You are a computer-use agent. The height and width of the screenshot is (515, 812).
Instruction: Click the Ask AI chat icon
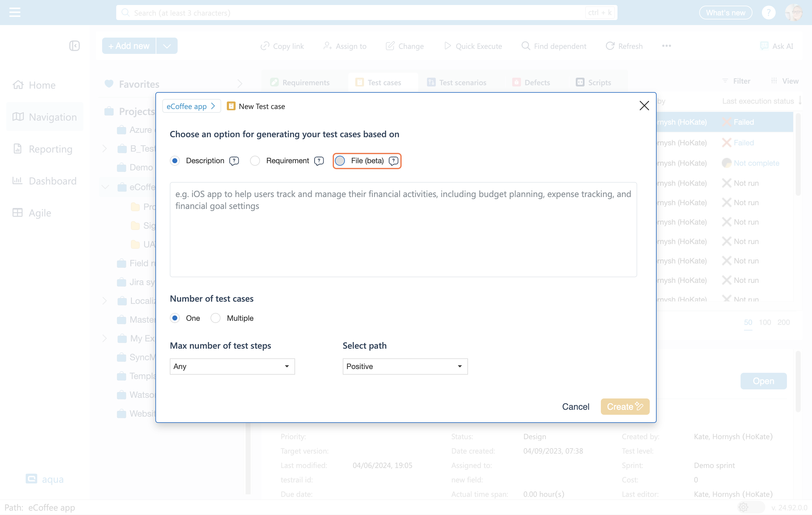[x=764, y=46]
